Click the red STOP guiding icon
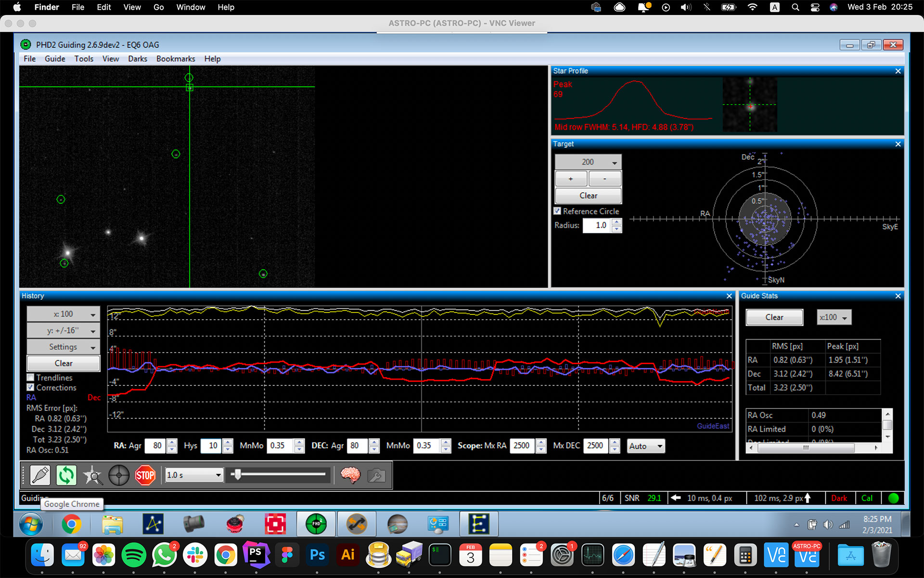This screenshot has height=578, width=924. pos(145,475)
